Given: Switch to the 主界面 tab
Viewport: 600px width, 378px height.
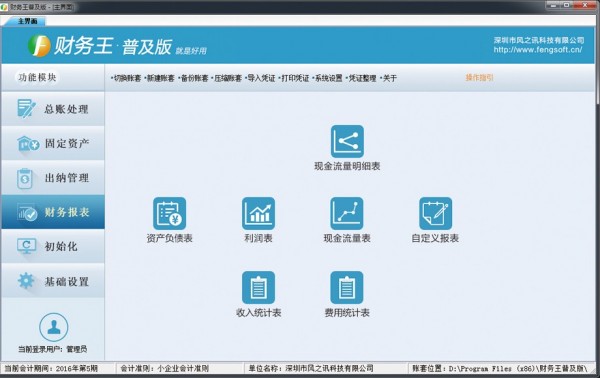Looking at the screenshot, I should click(x=27, y=21).
